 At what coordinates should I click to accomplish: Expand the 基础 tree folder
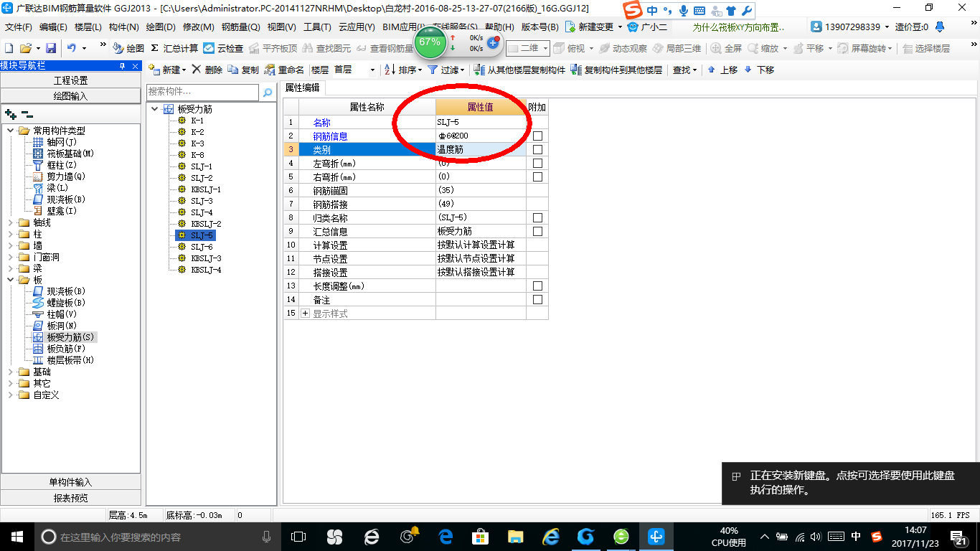(x=11, y=372)
